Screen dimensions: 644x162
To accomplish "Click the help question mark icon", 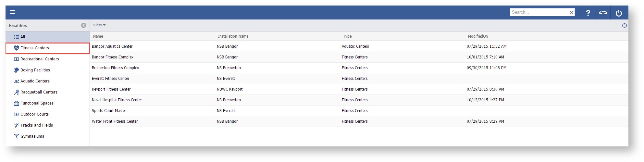I will click(588, 13).
